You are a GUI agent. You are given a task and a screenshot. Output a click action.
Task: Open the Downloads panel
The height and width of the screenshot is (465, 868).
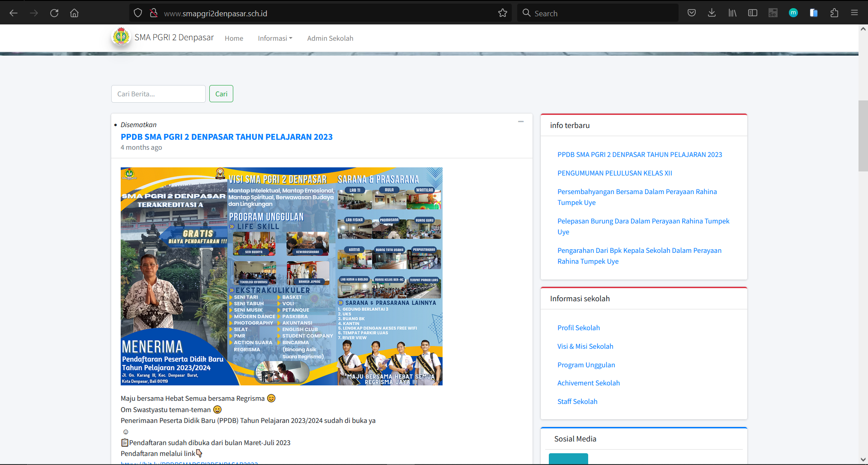(x=712, y=13)
